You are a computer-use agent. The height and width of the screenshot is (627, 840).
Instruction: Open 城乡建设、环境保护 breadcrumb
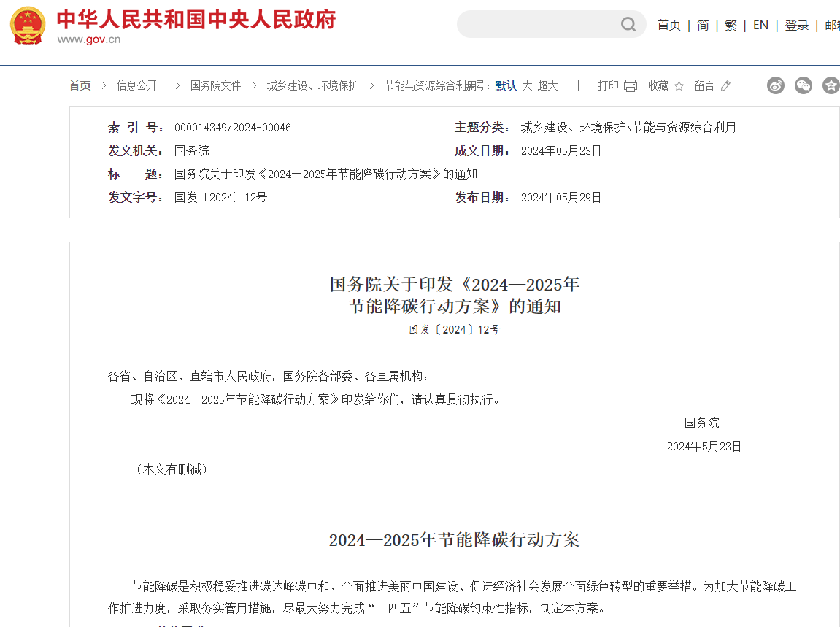313,85
